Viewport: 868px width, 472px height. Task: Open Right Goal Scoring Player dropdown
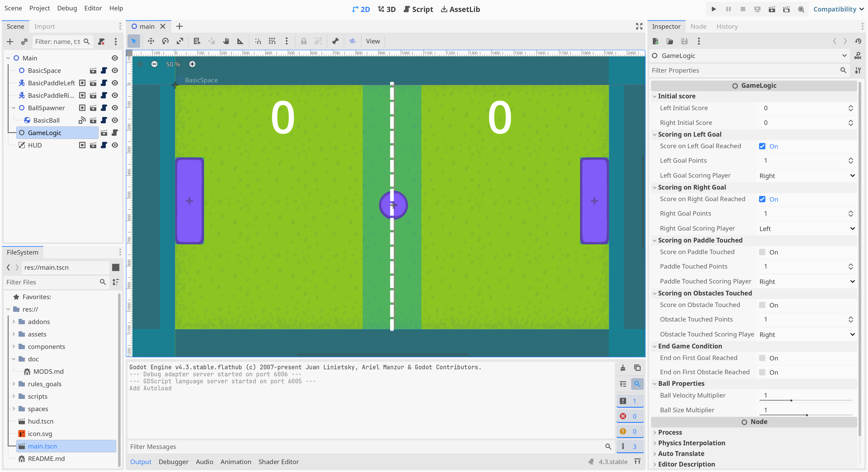[807, 229]
